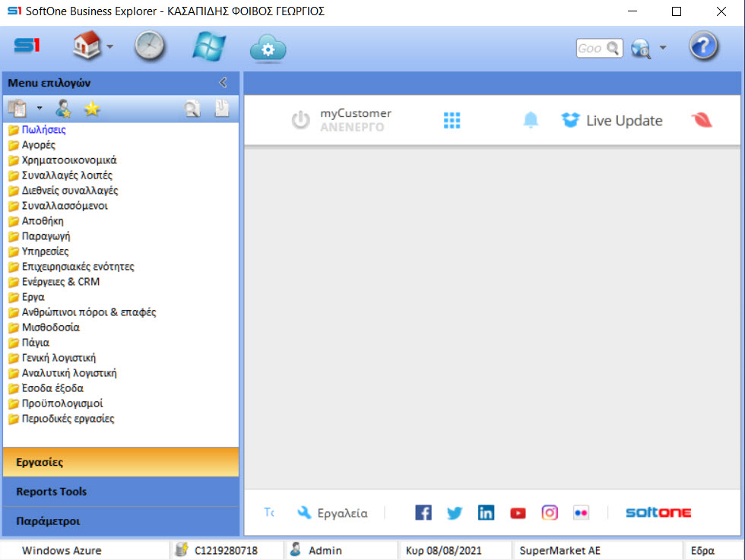The image size is (745, 560).
Task: Click SuperMarket AE company in status bar
Action: click(x=560, y=550)
